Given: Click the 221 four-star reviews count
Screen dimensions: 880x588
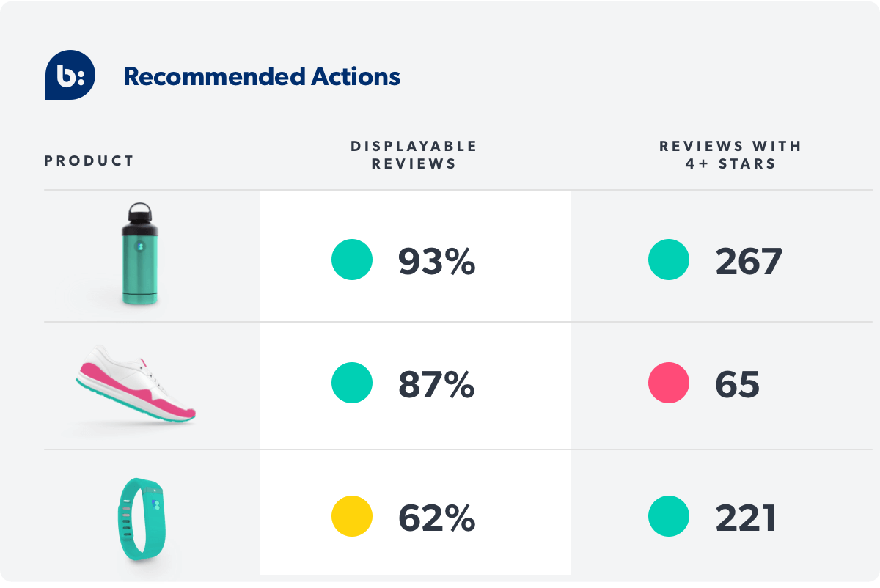Looking at the screenshot, I should (x=747, y=518).
